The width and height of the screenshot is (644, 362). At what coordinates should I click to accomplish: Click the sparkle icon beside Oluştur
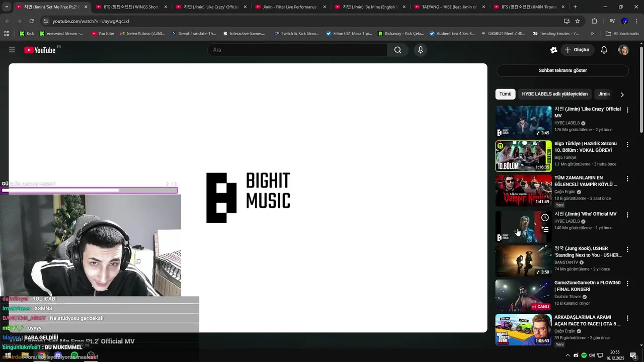pyautogui.click(x=553, y=50)
